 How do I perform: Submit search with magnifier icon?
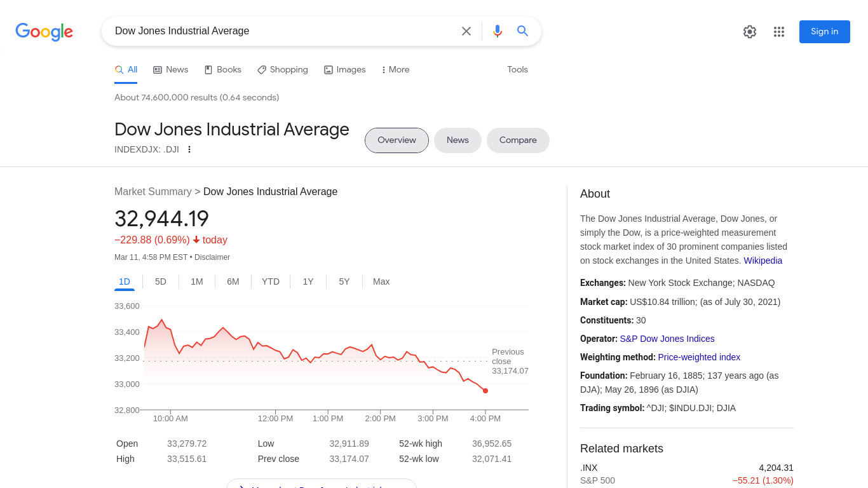(x=523, y=31)
